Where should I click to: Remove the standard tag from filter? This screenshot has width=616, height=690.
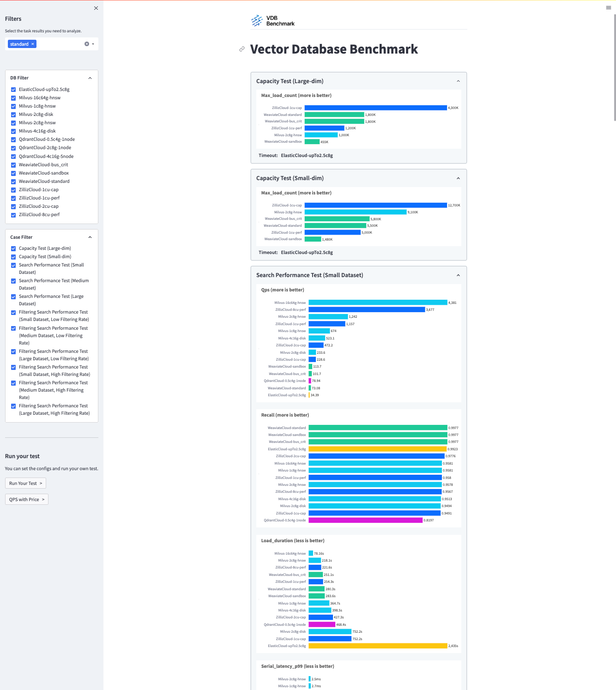[x=33, y=44]
